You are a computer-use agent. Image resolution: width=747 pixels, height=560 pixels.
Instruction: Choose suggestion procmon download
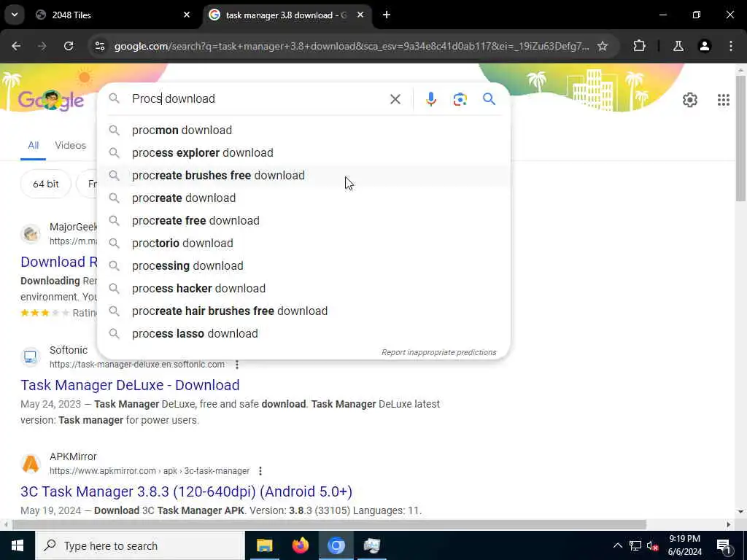click(303, 130)
